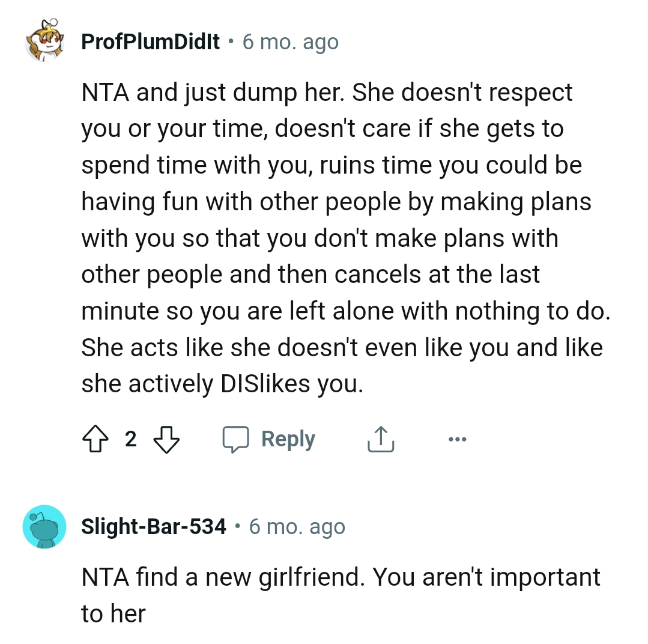This screenshot has height=644, width=648.
Task: Toggle the downvote arrow on the first comment
Action: coord(166,439)
